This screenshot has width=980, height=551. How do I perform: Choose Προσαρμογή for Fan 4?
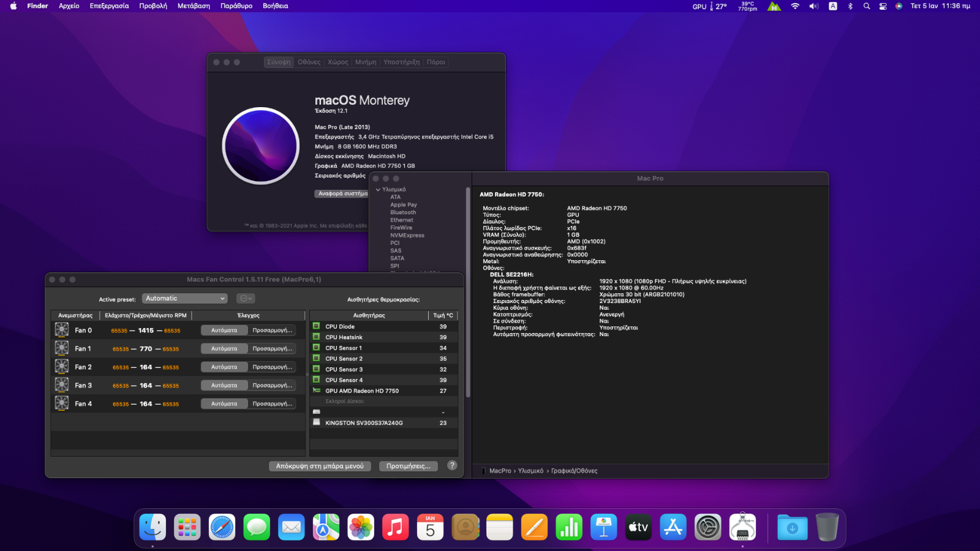(x=272, y=403)
